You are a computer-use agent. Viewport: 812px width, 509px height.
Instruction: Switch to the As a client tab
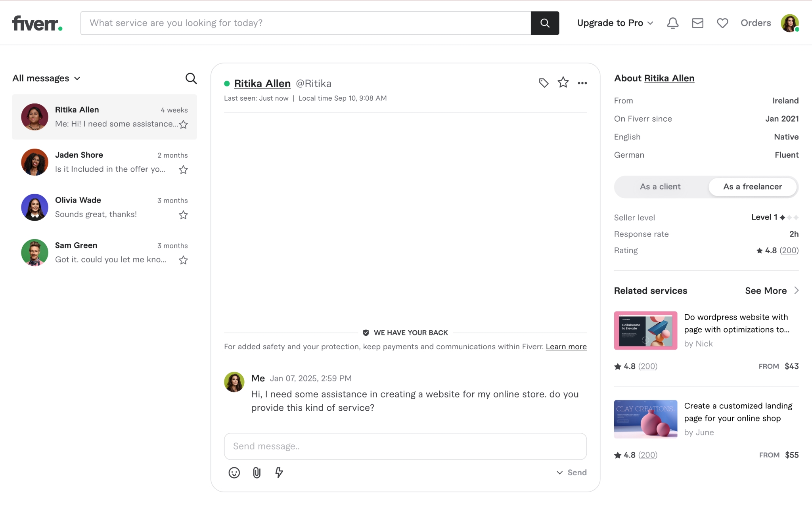click(x=660, y=187)
